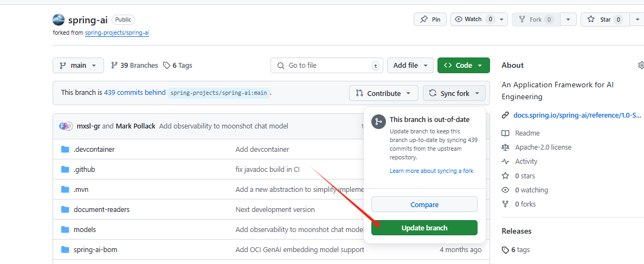
Task: Open the .devcontainer folder
Action: pos(94,150)
